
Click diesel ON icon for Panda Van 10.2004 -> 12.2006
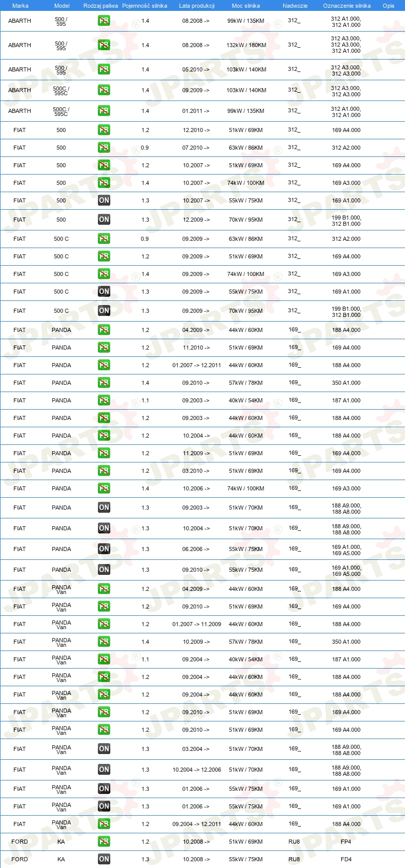tap(104, 770)
